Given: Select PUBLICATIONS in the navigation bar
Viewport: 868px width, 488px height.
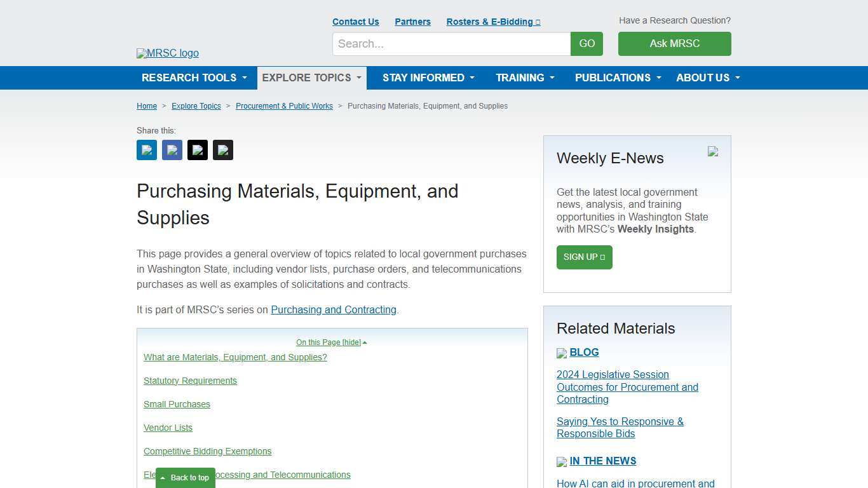Looking at the screenshot, I should pyautogui.click(x=617, y=78).
